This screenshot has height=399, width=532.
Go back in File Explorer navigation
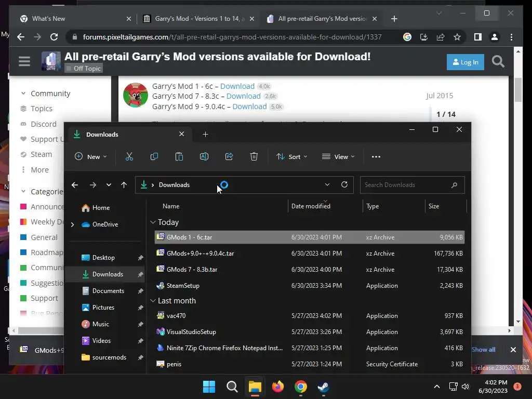click(x=75, y=185)
